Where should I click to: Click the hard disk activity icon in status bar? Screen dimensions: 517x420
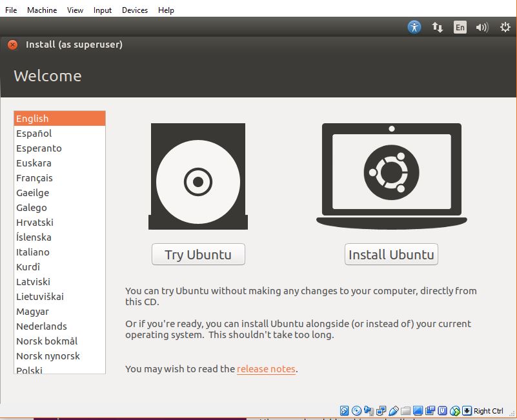(344, 410)
